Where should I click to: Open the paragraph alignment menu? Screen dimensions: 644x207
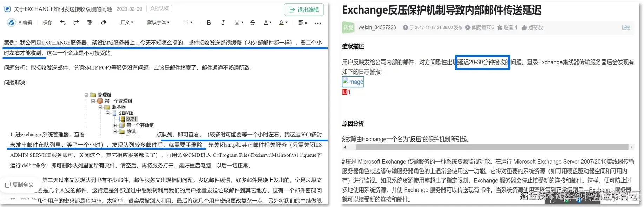pyautogui.click(x=302, y=22)
